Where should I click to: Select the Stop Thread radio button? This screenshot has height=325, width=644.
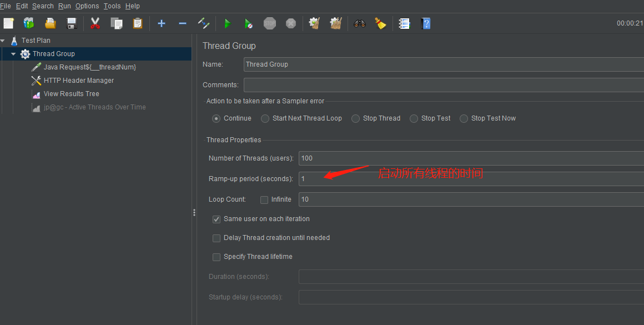[355, 118]
